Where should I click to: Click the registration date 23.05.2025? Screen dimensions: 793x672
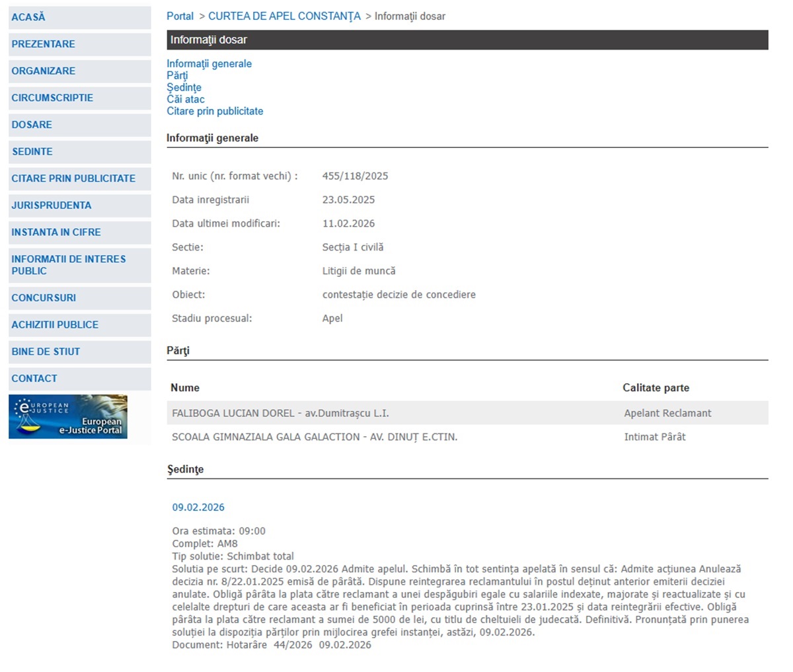(x=348, y=200)
